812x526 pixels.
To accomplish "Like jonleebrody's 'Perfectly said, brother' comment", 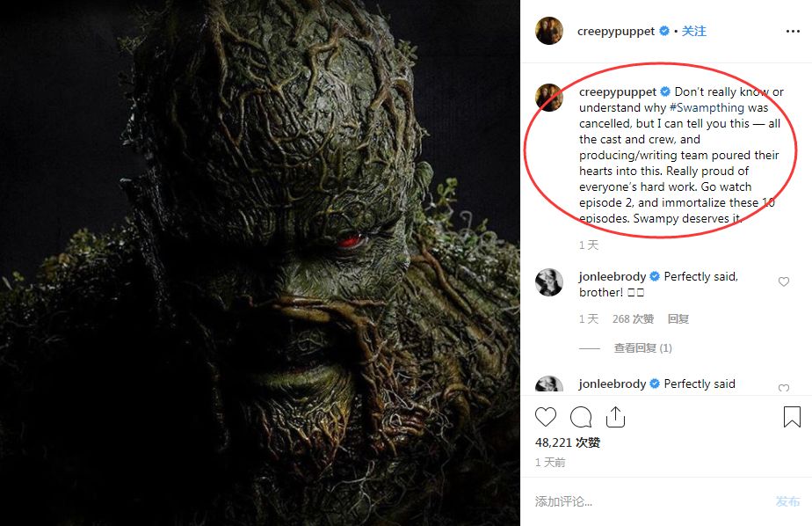I will pyautogui.click(x=784, y=282).
